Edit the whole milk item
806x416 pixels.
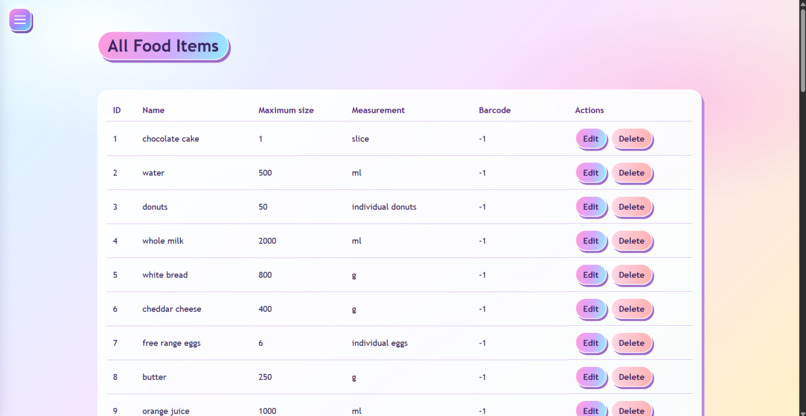[x=591, y=241]
